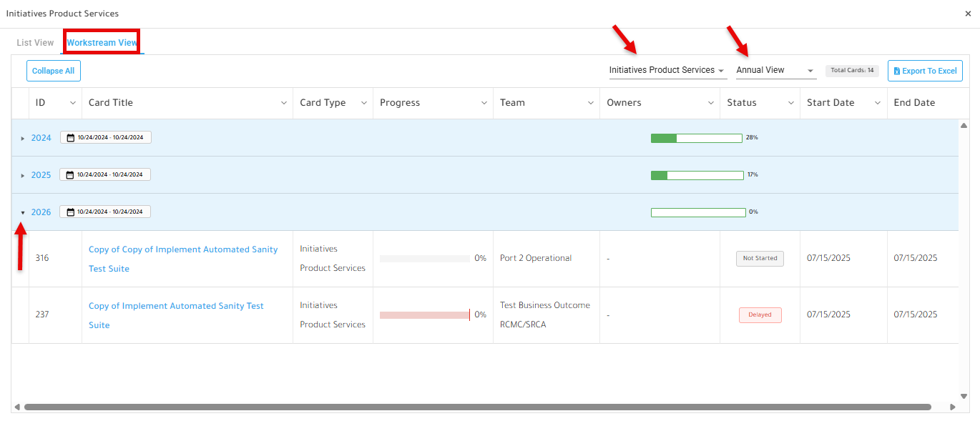Click the calendar icon in the 2024 row
980x426 pixels.
point(71,137)
